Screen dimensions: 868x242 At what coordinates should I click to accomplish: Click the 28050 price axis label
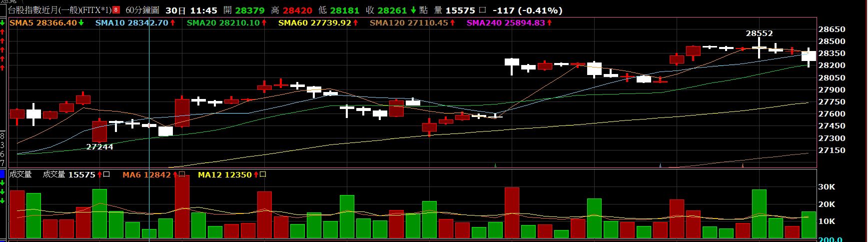832,78
